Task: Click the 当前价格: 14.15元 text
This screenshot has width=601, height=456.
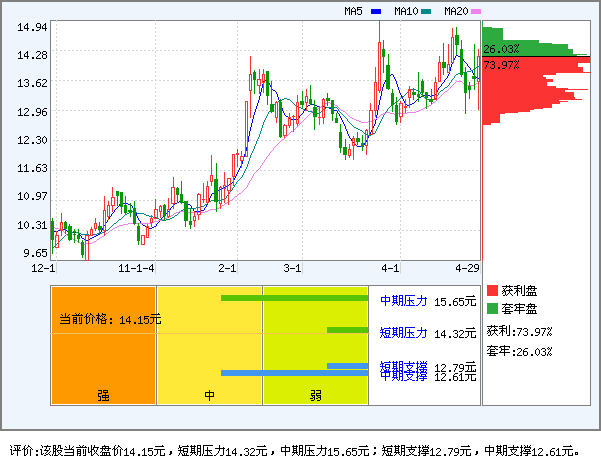Action: [x=110, y=319]
